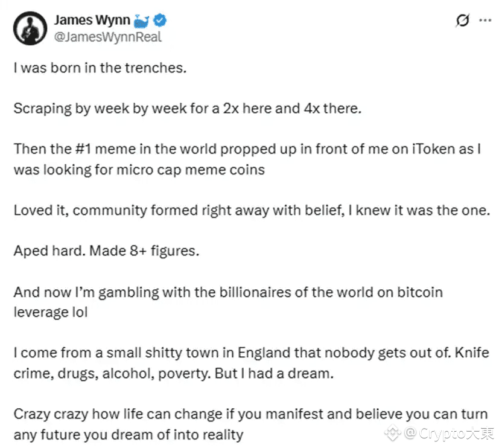The height and width of the screenshot is (448, 499).
Task: Click James Wynn's profile avatar
Action: pyautogui.click(x=29, y=28)
